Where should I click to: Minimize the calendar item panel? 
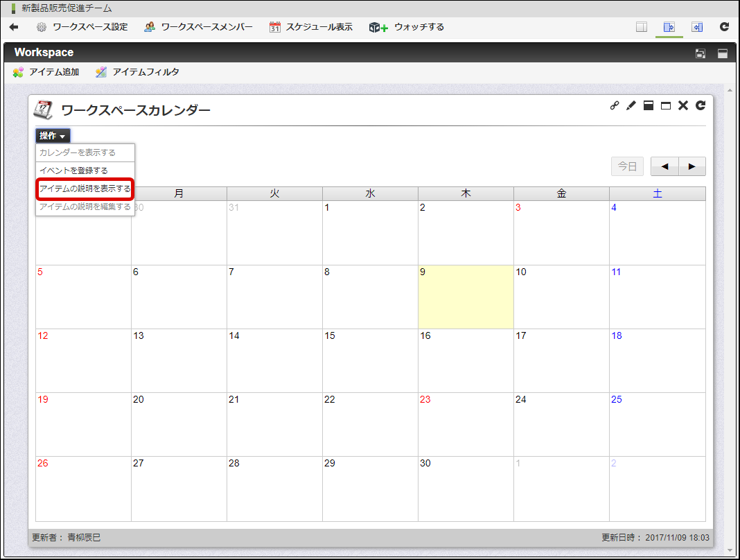(649, 105)
